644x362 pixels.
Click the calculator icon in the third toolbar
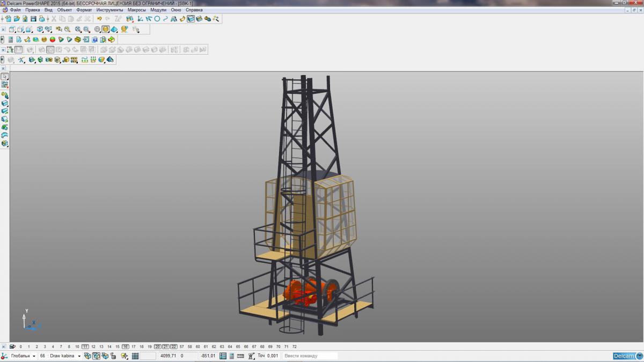coord(11,39)
